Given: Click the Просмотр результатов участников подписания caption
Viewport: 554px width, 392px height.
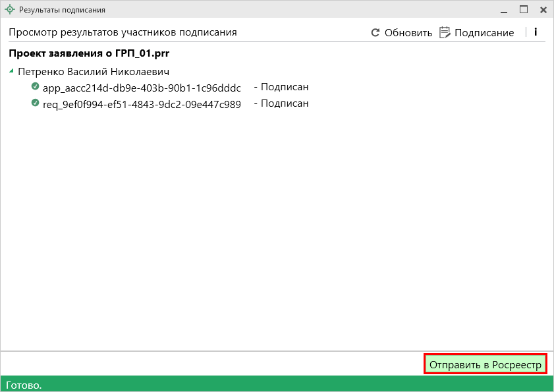Looking at the screenshot, I should point(123,32).
